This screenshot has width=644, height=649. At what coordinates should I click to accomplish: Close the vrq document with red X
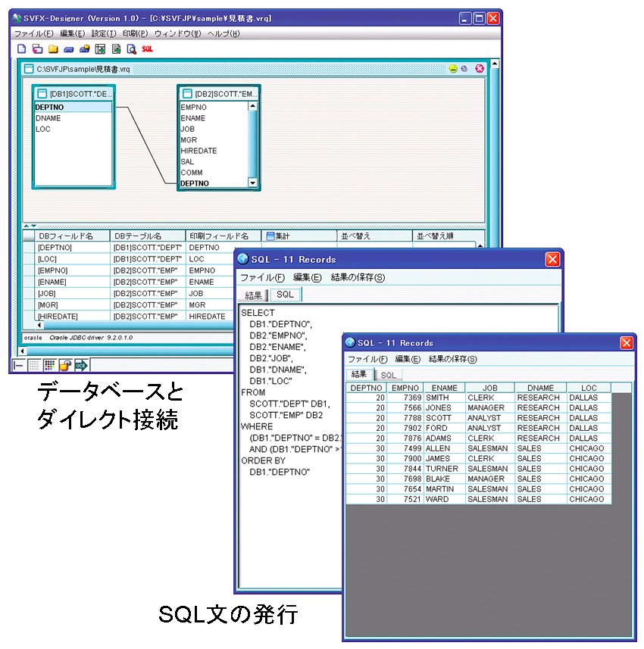(x=480, y=69)
